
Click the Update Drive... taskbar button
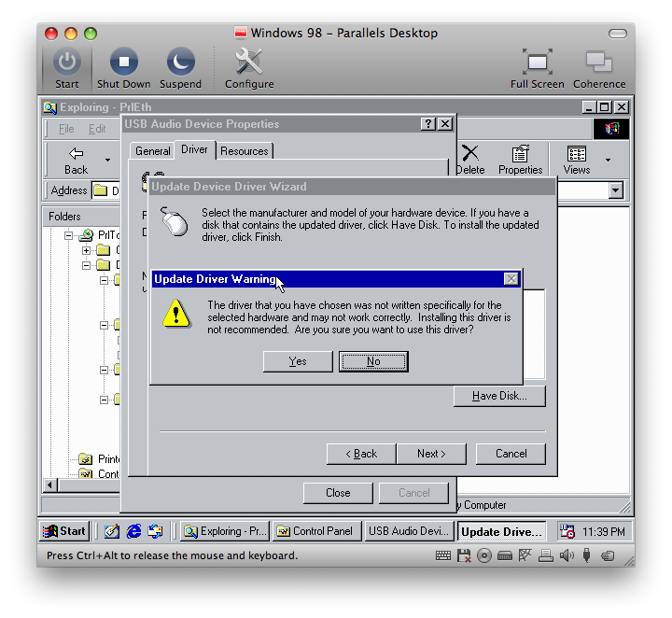[501, 531]
